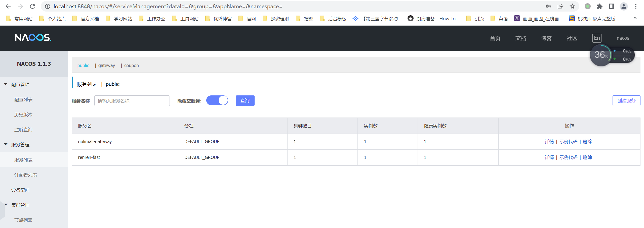The width and height of the screenshot is (644, 228).
Task: Click the green circle extension icon
Action: coord(588,6)
